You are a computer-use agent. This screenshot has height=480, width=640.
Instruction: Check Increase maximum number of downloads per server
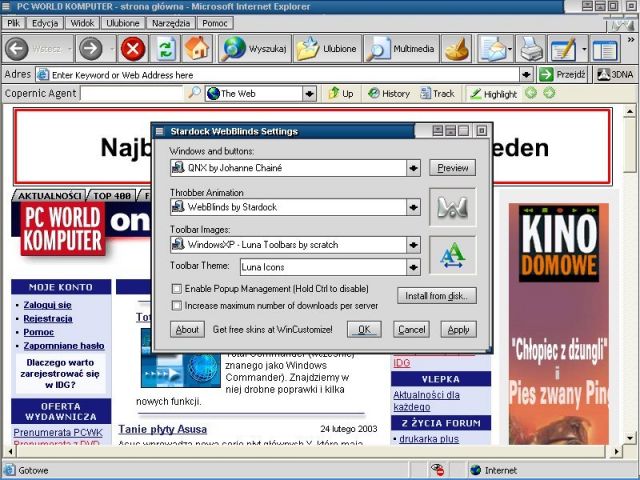pos(177,305)
